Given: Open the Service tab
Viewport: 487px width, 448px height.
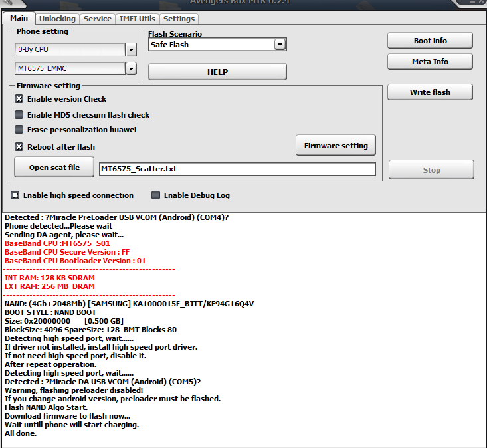Looking at the screenshot, I should (97, 19).
